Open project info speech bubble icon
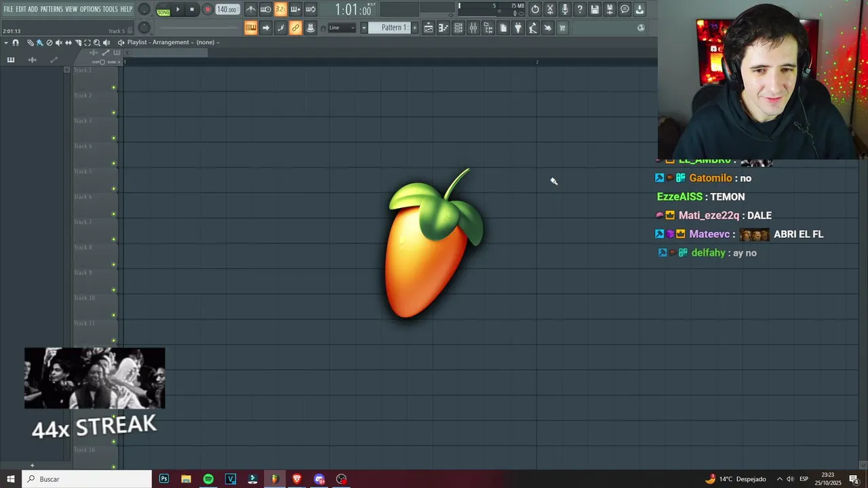Viewport: 868px width, 488px height. [625, 9]
